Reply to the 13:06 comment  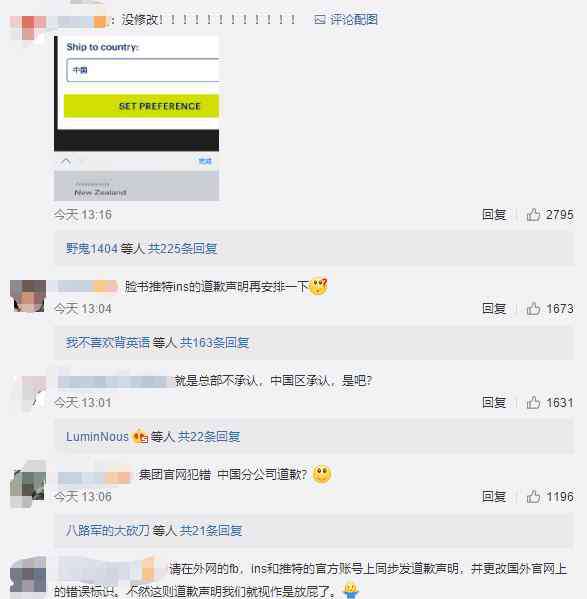tap(494, 497)
